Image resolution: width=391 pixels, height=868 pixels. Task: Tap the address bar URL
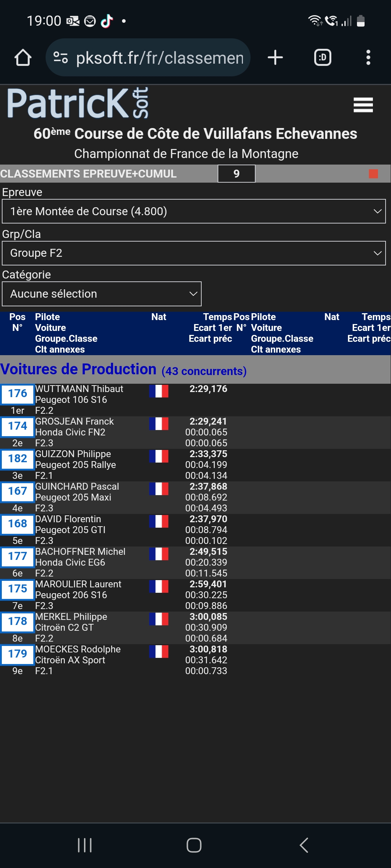coord(159,58)
